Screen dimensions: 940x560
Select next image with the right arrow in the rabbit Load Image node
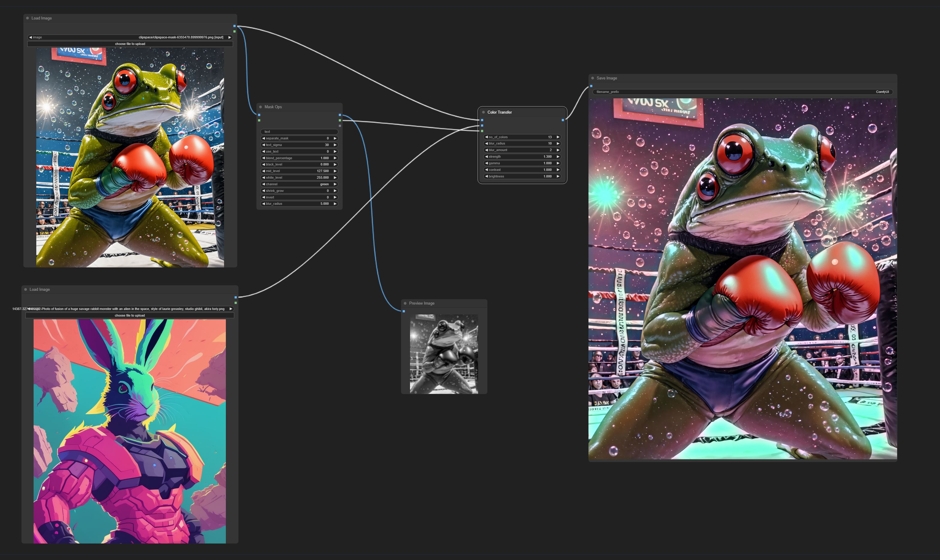click(231, 309)
